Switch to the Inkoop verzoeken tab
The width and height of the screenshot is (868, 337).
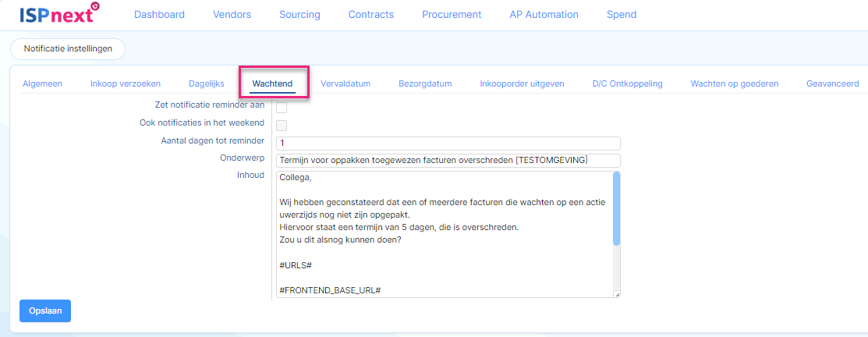pos(126,84)
